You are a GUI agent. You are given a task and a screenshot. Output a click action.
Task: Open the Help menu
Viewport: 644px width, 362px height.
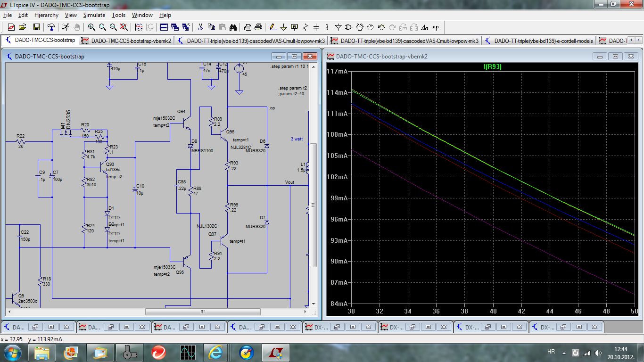pos(165,15)
